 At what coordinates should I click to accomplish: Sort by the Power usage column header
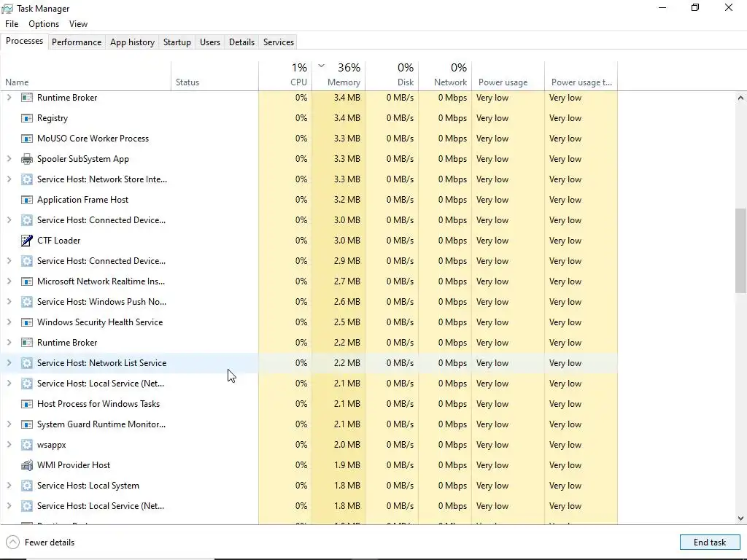(508, 76)
